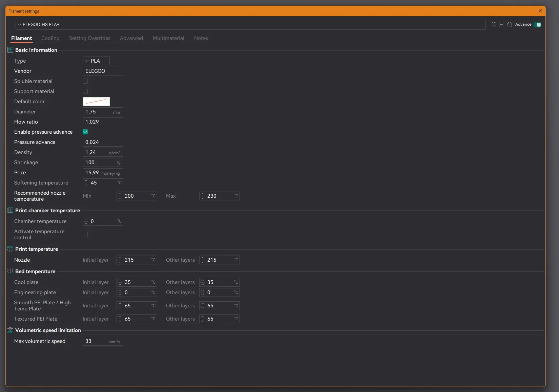Open the Setting Overrides tab
The width and height of the screenshot is (559, 392).
click(90, 38)
